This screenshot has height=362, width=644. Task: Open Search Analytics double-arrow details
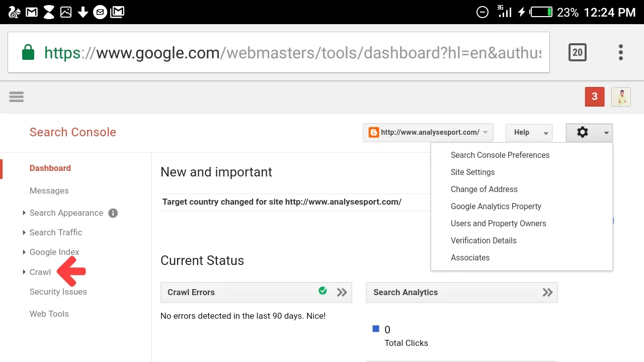click(x=548, y=292)
